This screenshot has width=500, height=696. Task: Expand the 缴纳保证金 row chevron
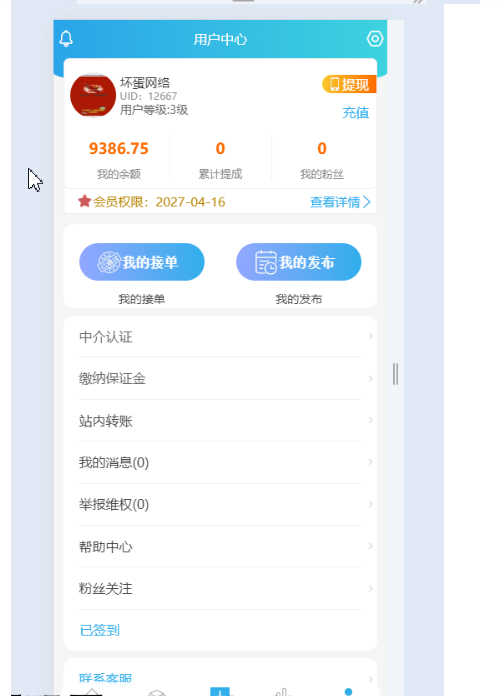coord(370,379)
